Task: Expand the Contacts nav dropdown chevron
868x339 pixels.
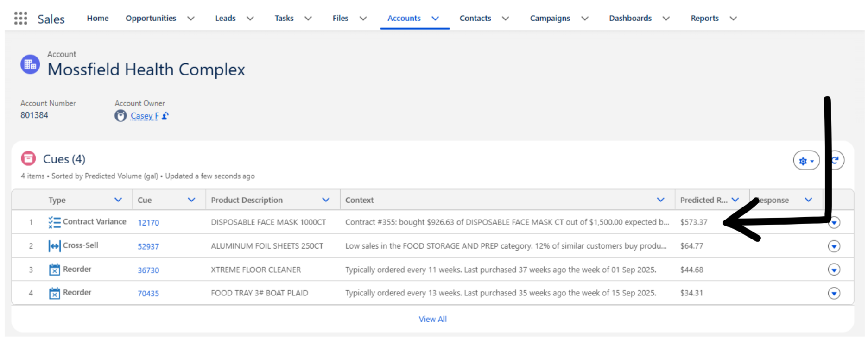Action: point(506,19)
